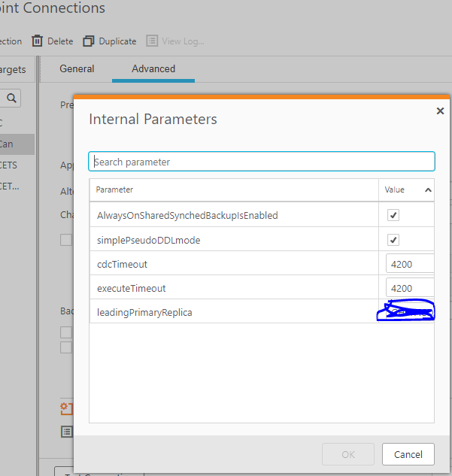Click the View Log... label in the toolbar

(x=183, y=41)
